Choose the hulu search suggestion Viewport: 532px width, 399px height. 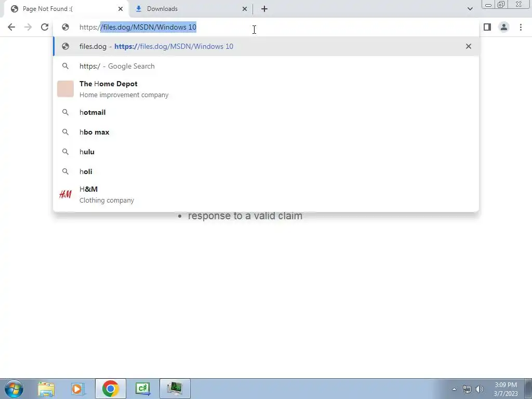pos(266,152)
